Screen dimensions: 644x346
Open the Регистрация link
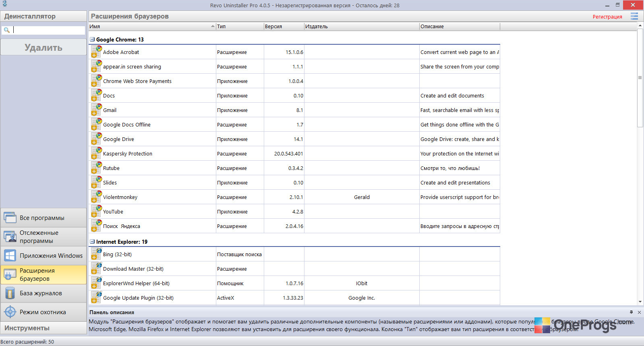tap(607, 17)
